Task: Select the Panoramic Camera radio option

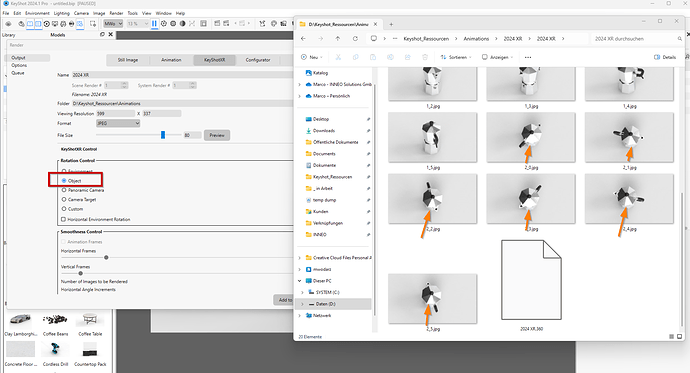Action: pyautogui.click(x=64, y=190)
